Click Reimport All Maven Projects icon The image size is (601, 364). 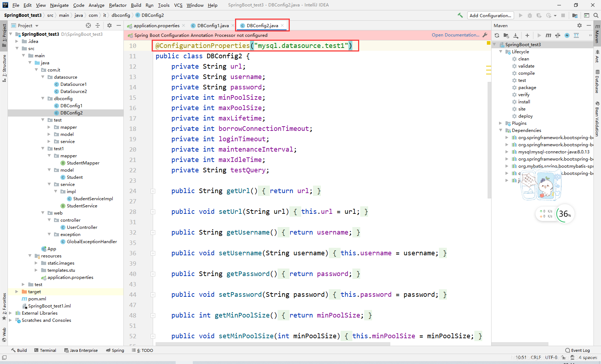pyautogui.click(x=497, y=35)
